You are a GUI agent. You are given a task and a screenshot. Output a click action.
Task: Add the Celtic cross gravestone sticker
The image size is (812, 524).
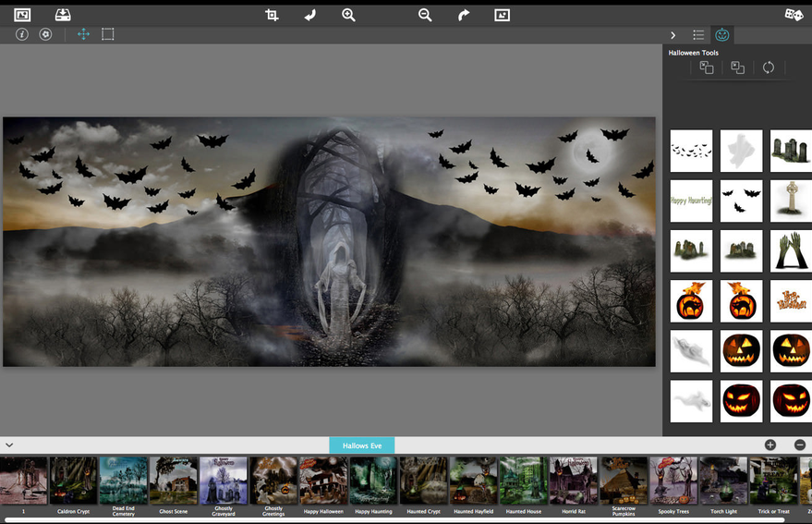click(x=791, y=201)
